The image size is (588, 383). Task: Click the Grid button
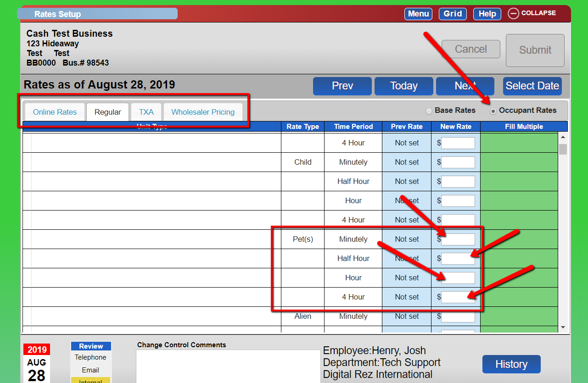point(453,14)
